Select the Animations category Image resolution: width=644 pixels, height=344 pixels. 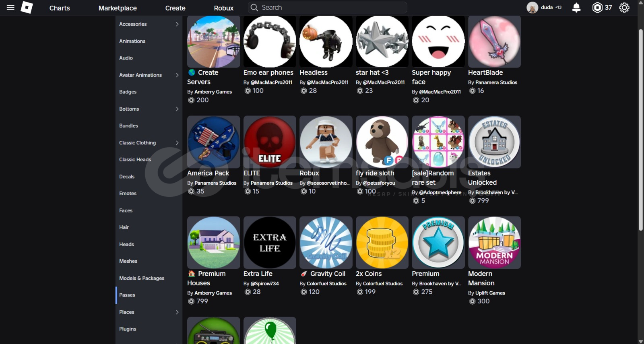pyautogui.click(x=132, y=41)
